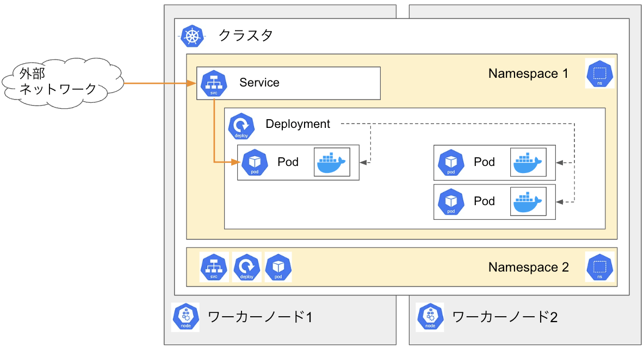The image size is (644, 351).
Task: Click the Namespace 2 ns icon
Action: [x=599, y=267]
